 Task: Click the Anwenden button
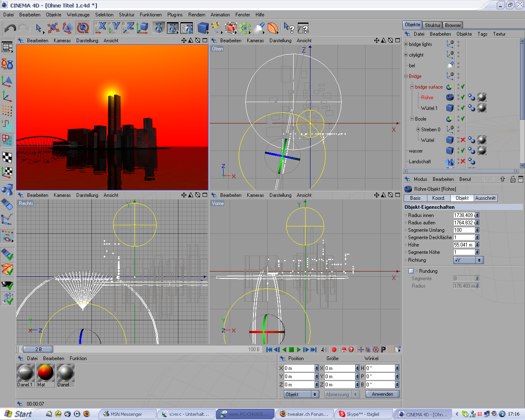click(x=382, y=394)
